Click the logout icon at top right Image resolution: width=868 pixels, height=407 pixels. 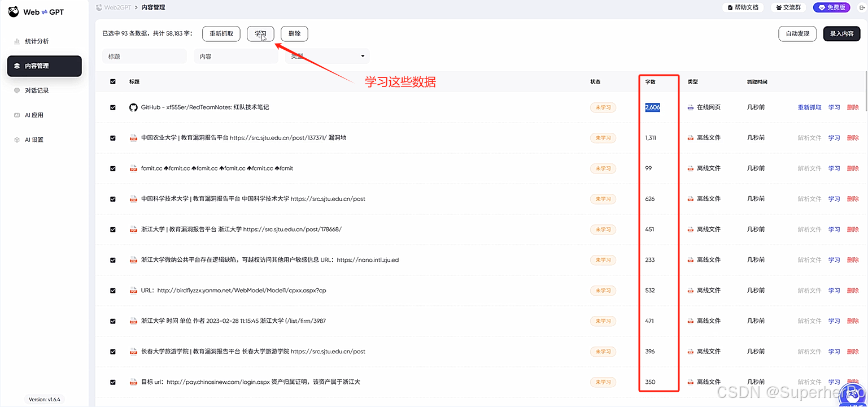click(861, 7)
